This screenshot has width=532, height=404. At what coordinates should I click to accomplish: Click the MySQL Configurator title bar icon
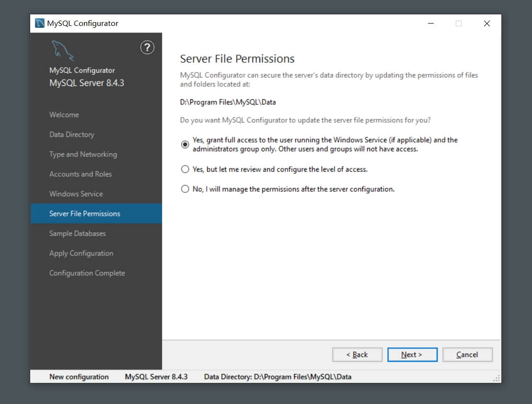click(40, 23)
